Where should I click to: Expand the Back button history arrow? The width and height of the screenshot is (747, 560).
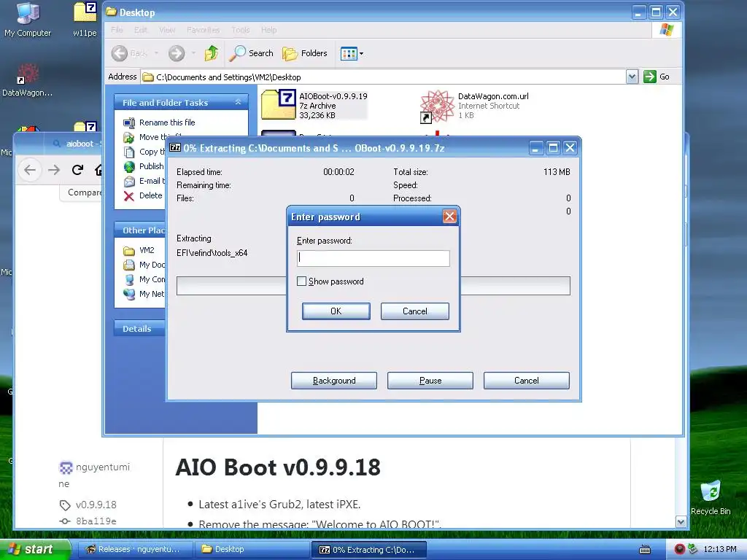coord(156,53)
